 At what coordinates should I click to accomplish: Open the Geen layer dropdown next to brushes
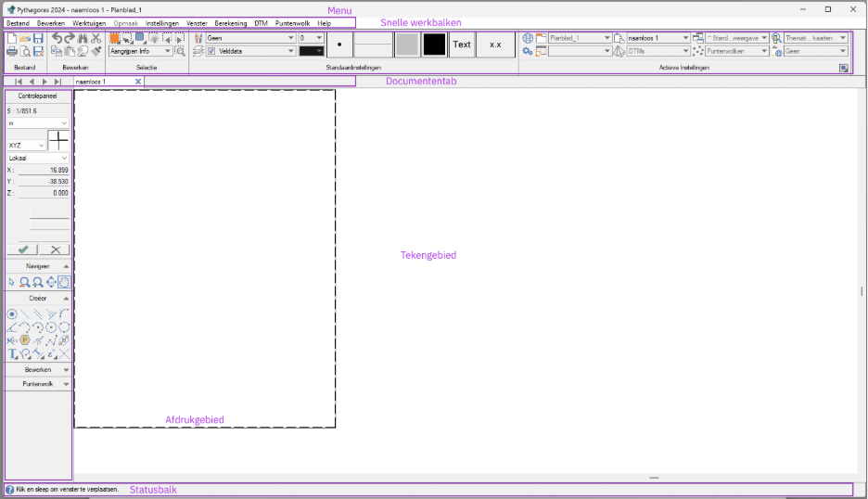[x=250, y=38]
